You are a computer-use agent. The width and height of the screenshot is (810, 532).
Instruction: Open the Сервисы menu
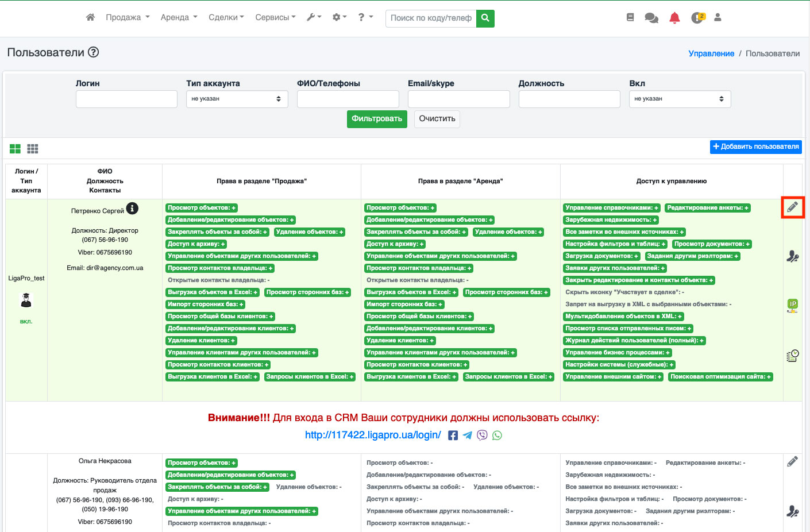click(276, 17)
